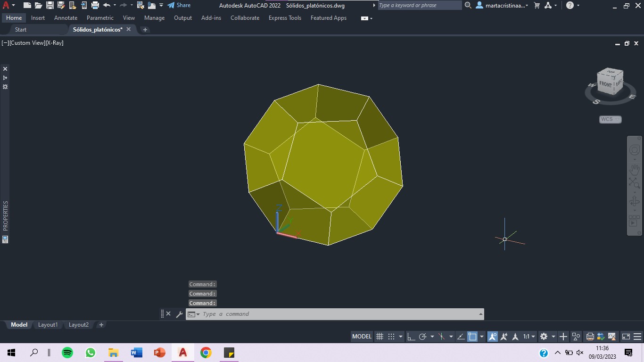Add a new drawing tab with plus
This screenshot has width=644, height=362.
145,29
